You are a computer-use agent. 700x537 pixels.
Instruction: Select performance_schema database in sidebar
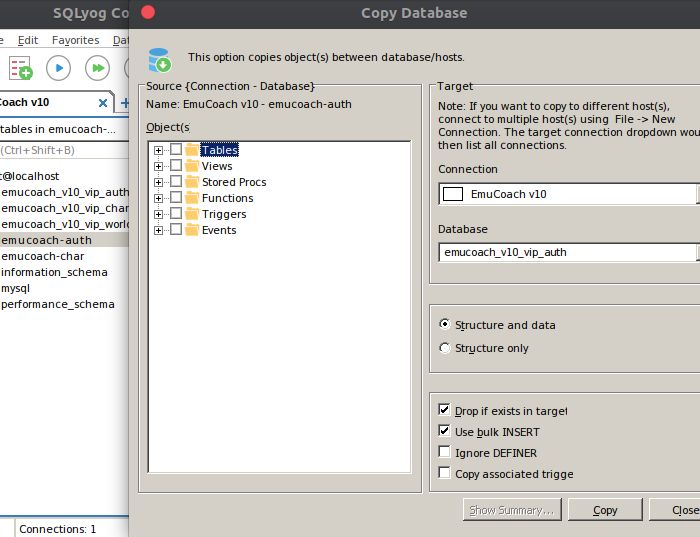point(58,304)
